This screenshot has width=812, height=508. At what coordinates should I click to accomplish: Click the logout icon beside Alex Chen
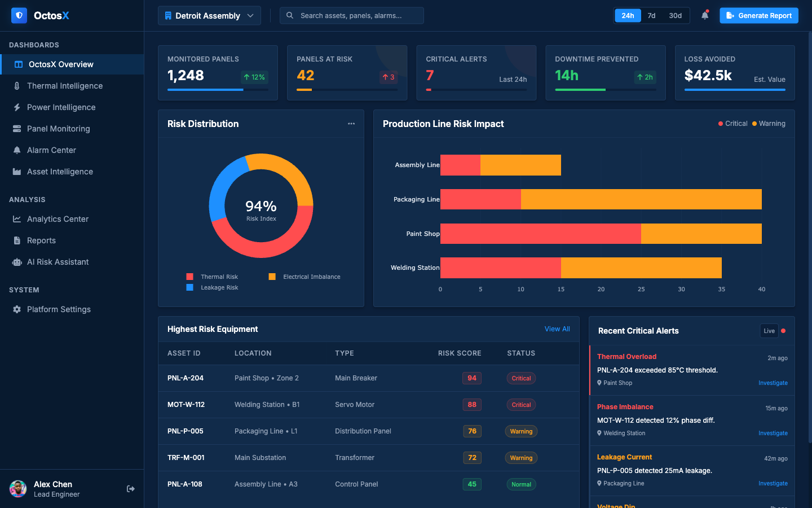point(131,489)
